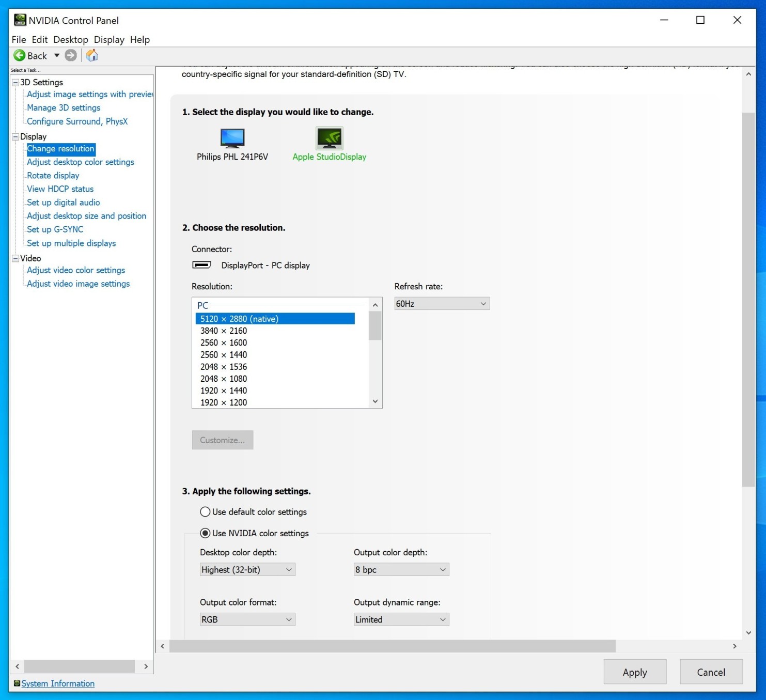This screenshot has height=700, width=766.
Task: Open Configure Surround, PhysX
Action: pyautogui.click(x=77, y=121)
